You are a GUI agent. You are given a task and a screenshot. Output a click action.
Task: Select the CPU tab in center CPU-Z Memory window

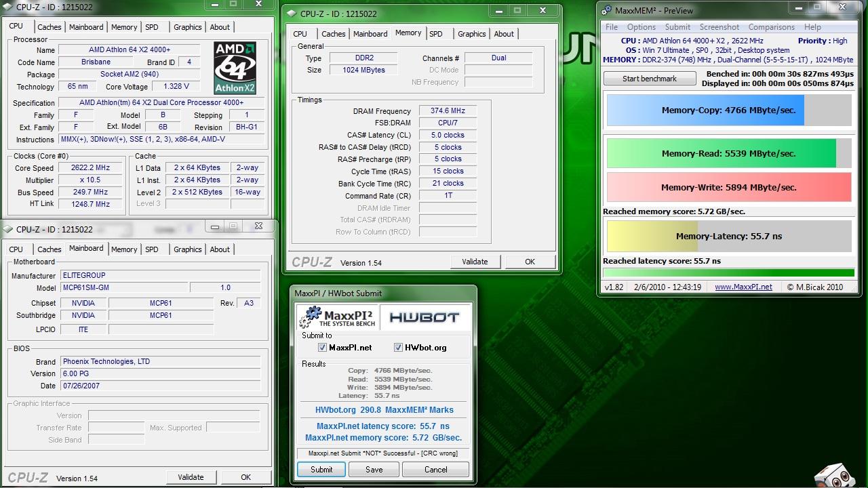pos(300,34)
